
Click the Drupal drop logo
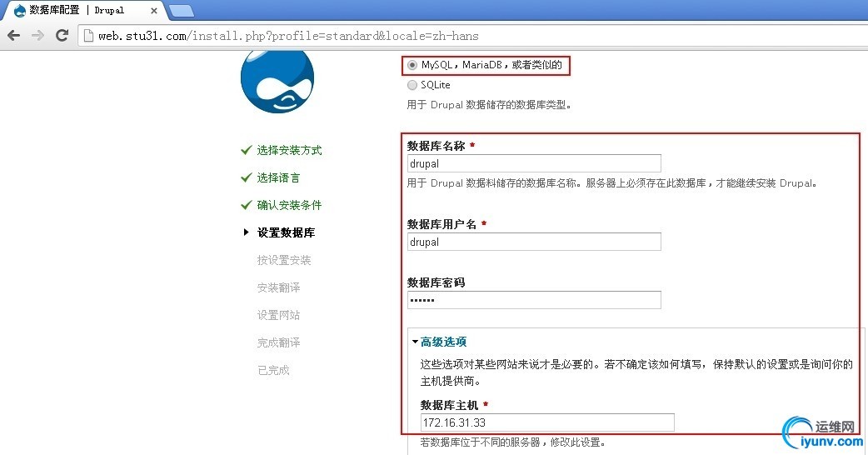[277, 82]
